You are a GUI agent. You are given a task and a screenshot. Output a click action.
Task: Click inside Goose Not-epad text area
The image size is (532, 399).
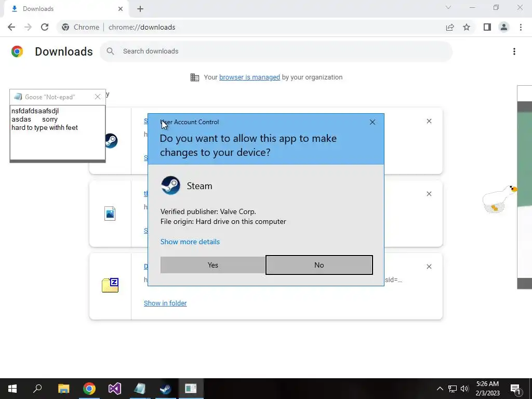(x=58, y=132)
